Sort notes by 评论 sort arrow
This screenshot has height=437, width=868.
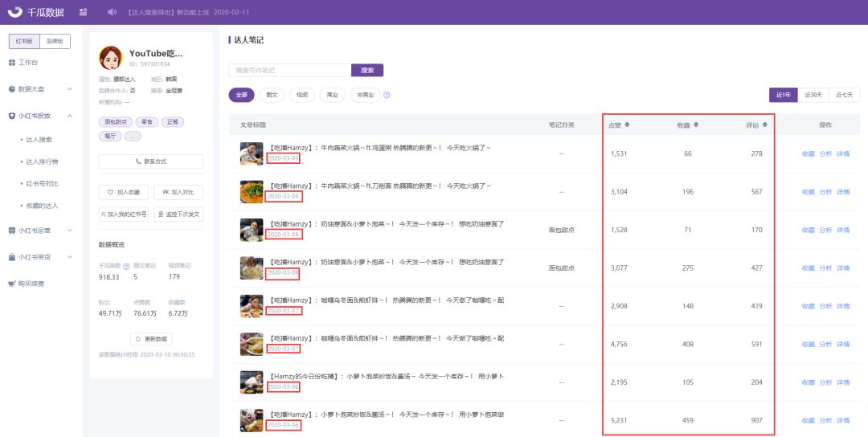(x=765, y=125)
